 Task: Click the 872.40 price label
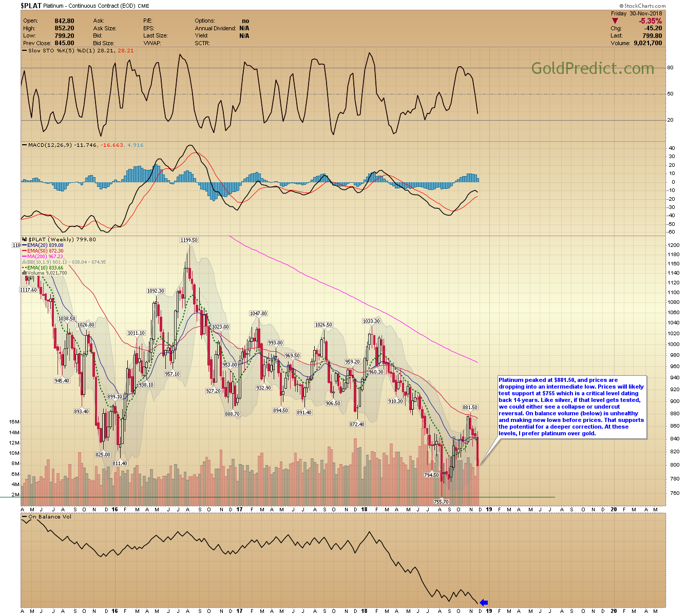[357, 424]
